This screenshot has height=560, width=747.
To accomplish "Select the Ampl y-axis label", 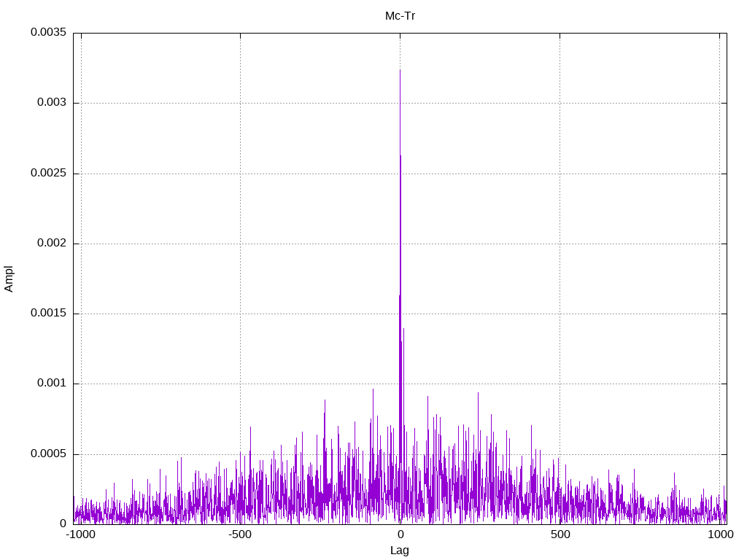I will point(9,279).
